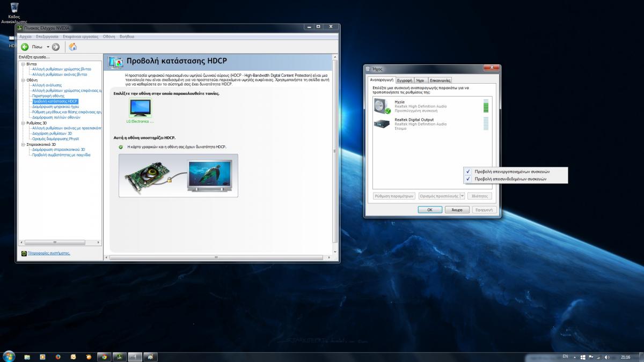
Task: Select the Ηχεία speaker device icon
Action: pyautogui.click(x=383, y=106)
